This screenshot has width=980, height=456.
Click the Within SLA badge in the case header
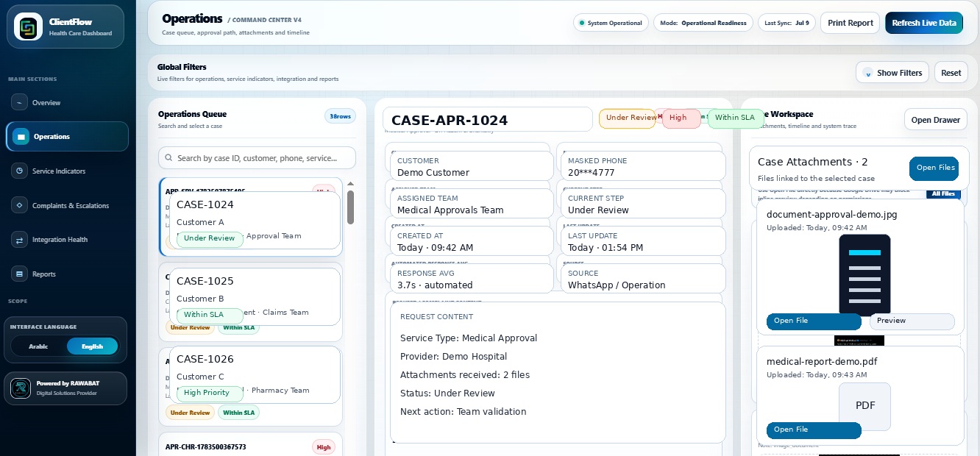tap(735, 118)
